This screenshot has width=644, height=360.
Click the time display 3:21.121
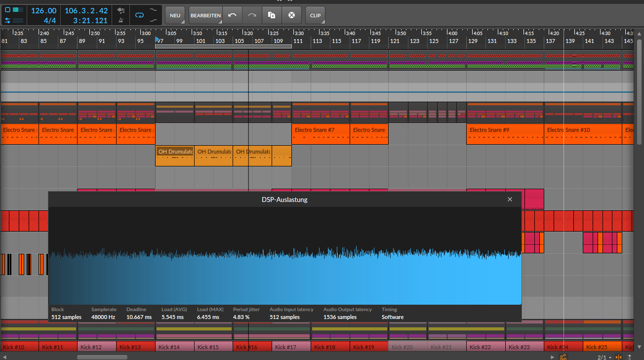click(x=90, y=21)
